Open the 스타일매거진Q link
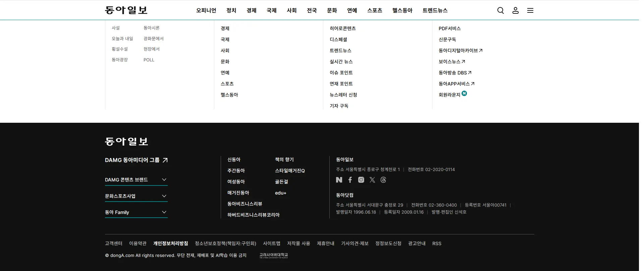 (x=290, y=171)
